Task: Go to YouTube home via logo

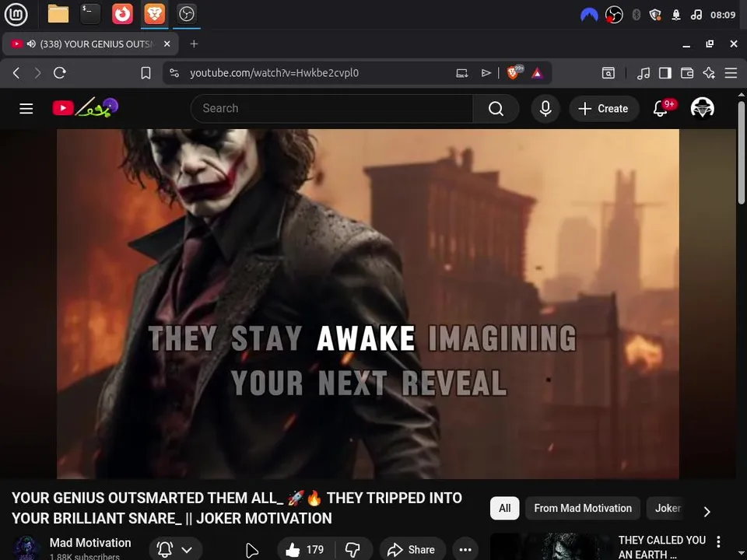Action: 86,108
